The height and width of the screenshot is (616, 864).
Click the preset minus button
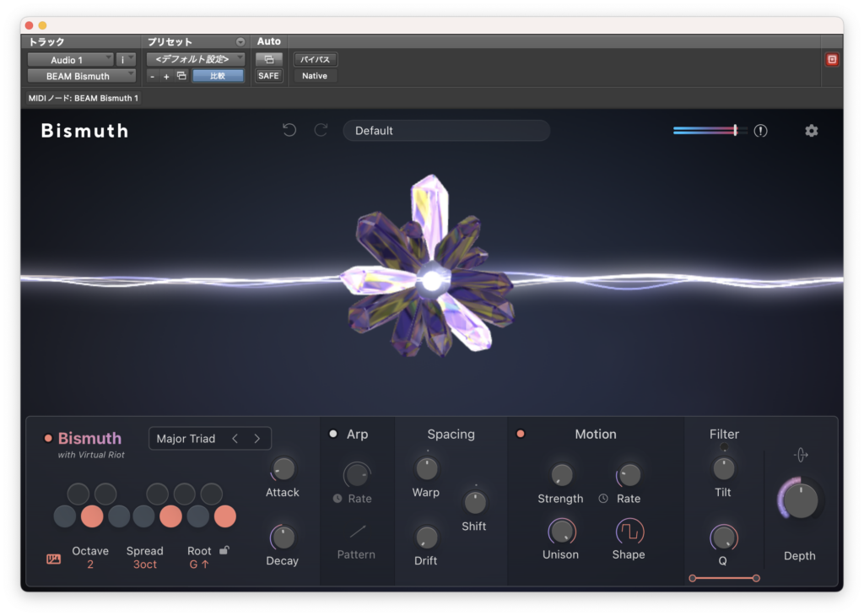(152, 76)
